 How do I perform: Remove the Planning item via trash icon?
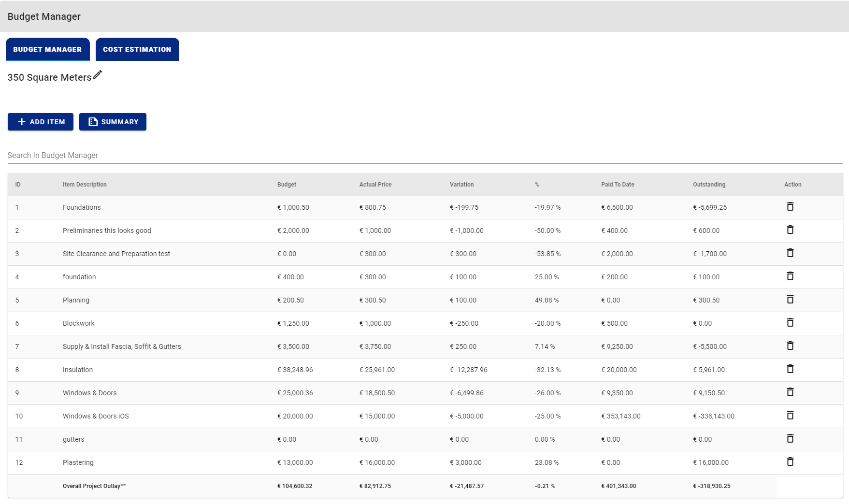[790, 300]
